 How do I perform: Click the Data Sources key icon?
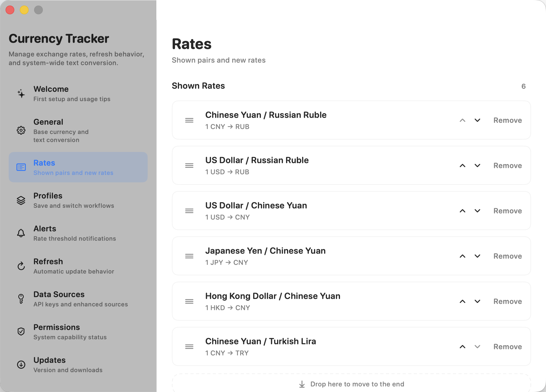(21, 299)
